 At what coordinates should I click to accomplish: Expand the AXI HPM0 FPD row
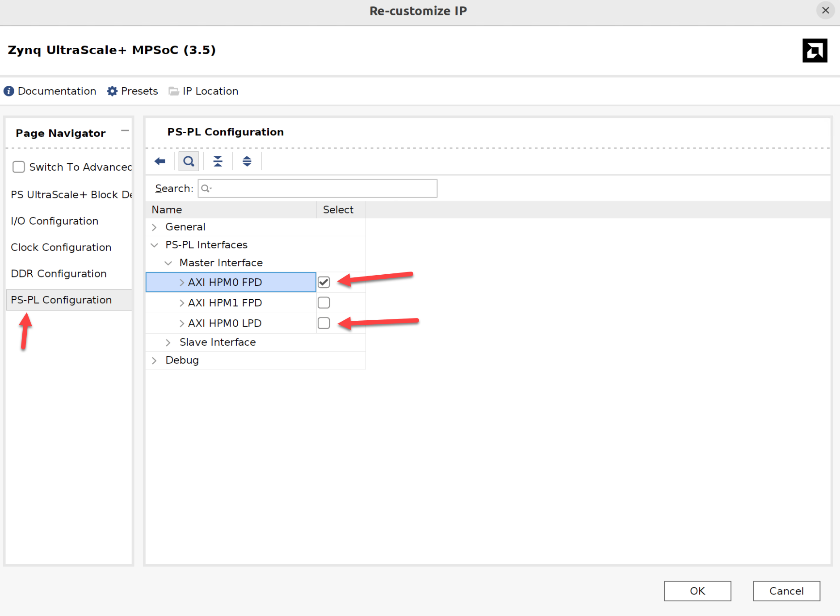182,283
